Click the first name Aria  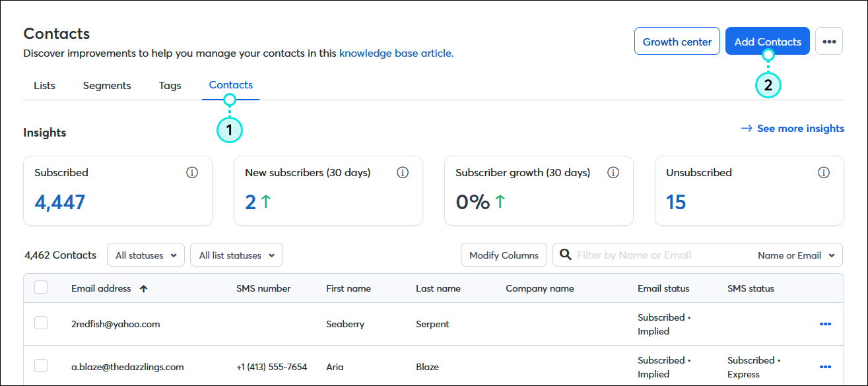[335, 367]
